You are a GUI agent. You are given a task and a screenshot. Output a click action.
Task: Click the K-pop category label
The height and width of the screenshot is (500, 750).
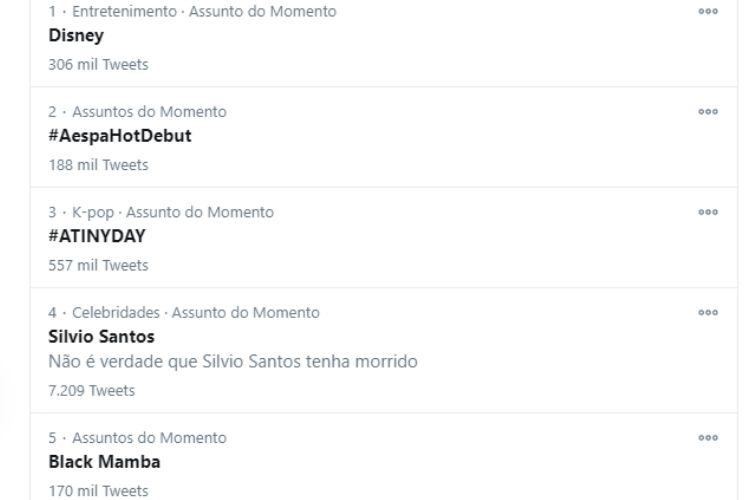coord(93,212)
